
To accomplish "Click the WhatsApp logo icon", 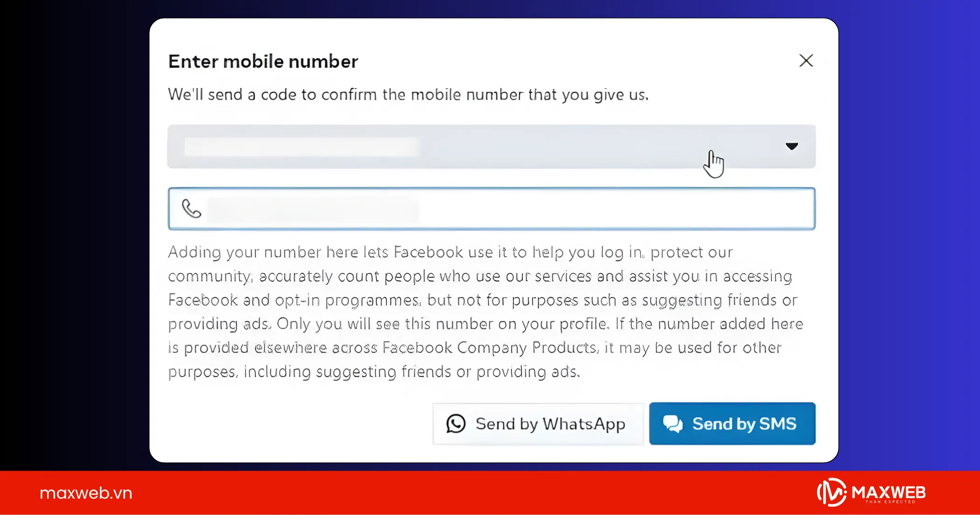I will point(456,424).
